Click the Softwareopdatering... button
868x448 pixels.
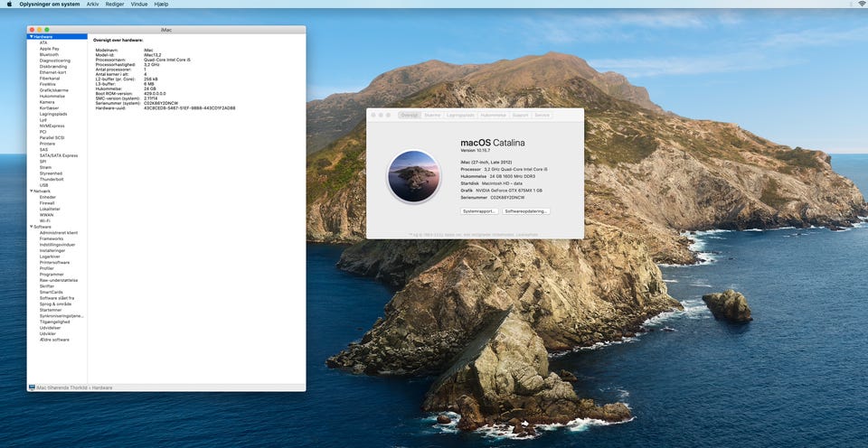(526, 211)
